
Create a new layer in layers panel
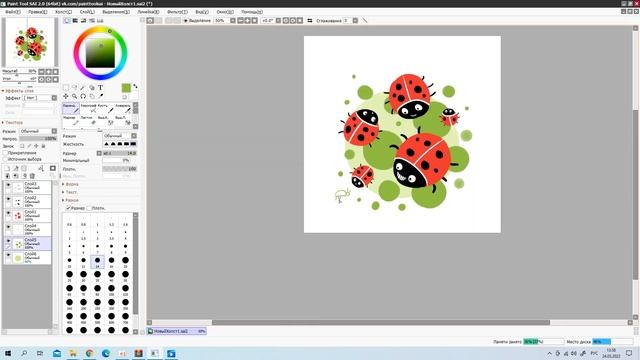click(x=7, y=168)
